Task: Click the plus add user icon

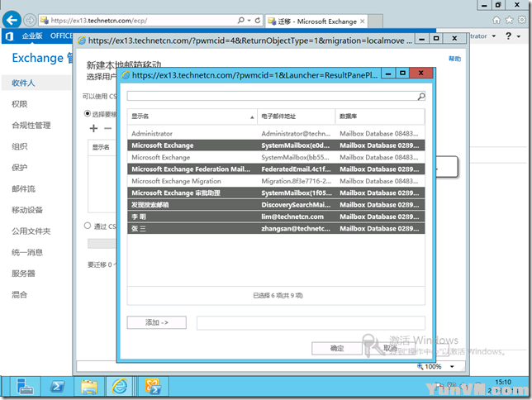Action: click(93, 128)
